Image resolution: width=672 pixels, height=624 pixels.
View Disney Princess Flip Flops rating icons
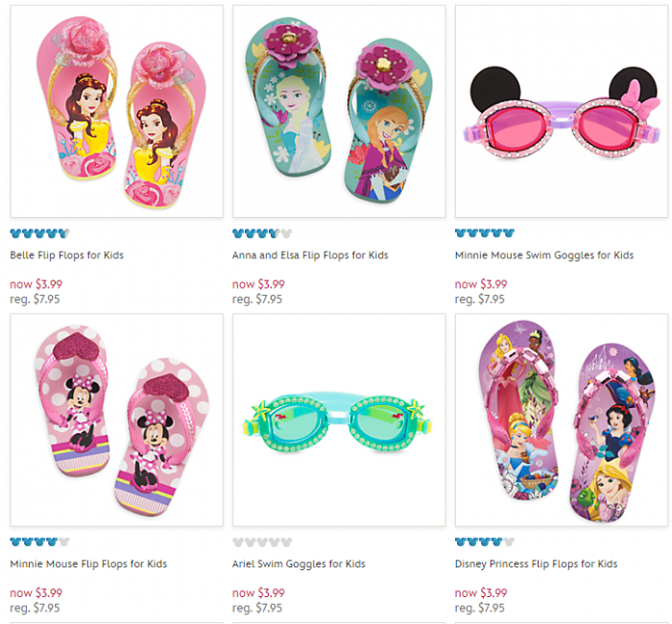(x=484, y=541)
